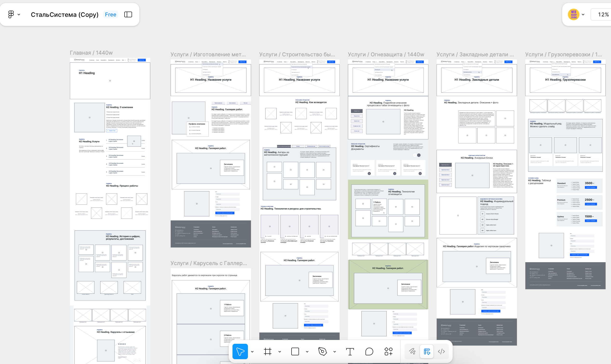611x364 pixels.
Task: Click the Free plan badge
Action: click(x=110, y=14)
